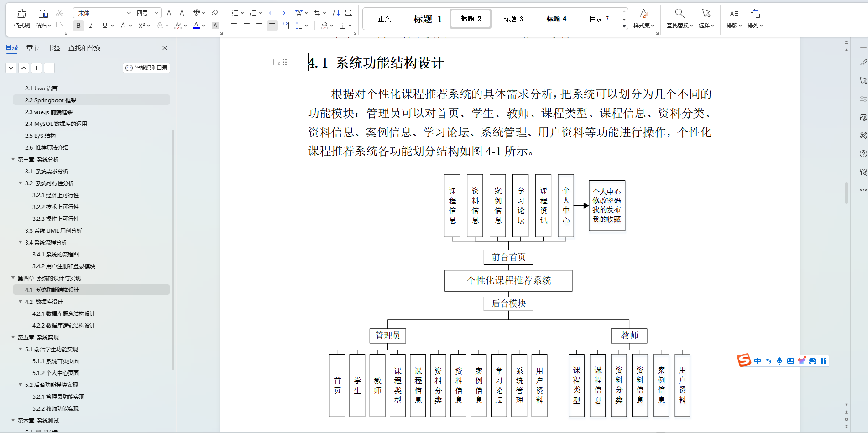Viewport: 868px width, 433px height.
Task: Toggle Italic formatting
Action: (91, 26)
